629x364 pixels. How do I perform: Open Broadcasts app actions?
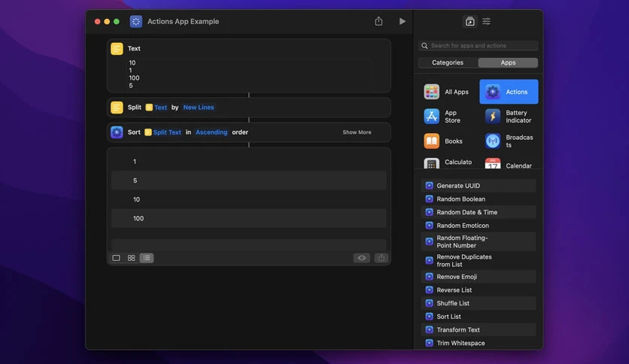tap(509, 141)
